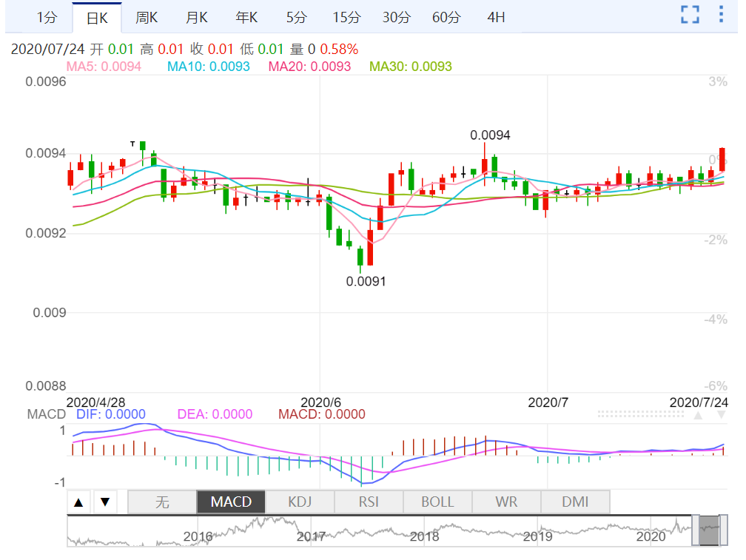Screen dimensions: 746x560
Task: Show the KDJ indicator panel
Action: (300, 502)
